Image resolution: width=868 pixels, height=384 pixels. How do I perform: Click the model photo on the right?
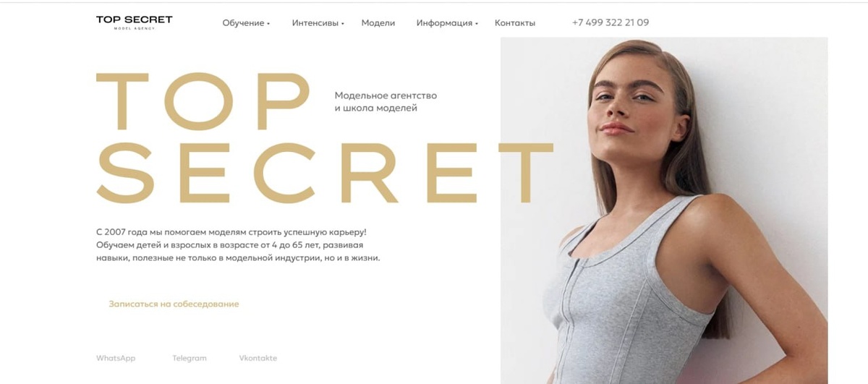pyautogui.click(x=664, y=210)
